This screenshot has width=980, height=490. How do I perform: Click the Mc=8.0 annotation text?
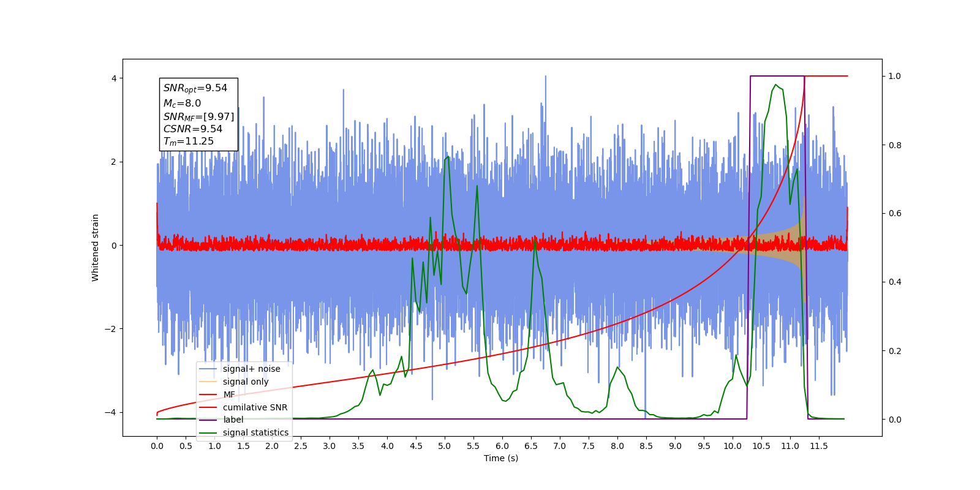coord(182,104)
